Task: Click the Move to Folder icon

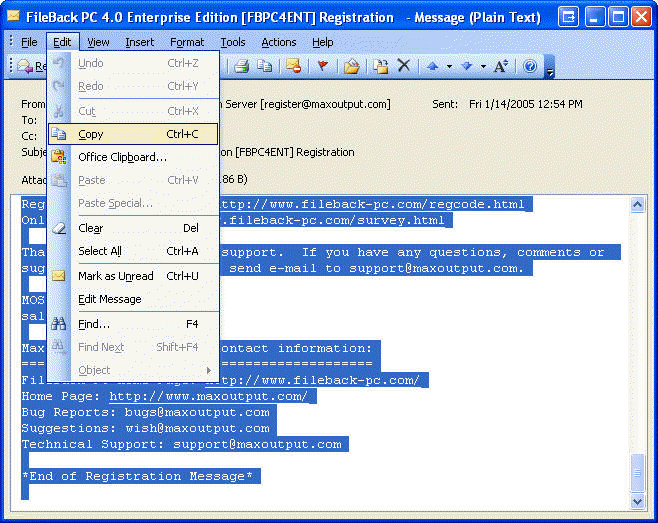Action: 352,66
